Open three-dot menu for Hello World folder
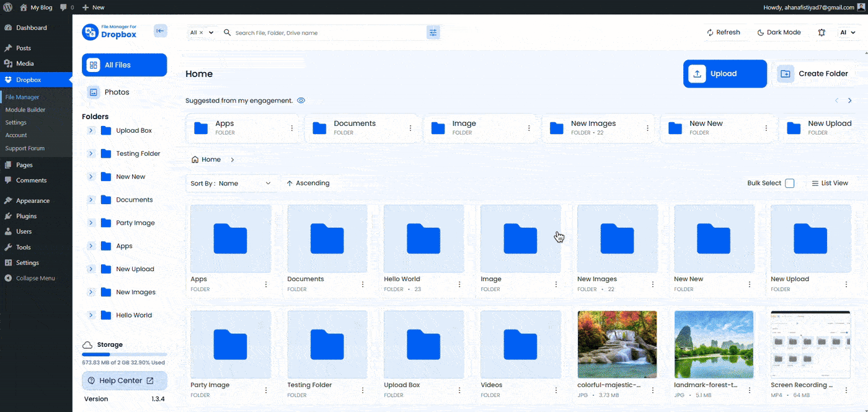Image resolution: width=868 pixels, height=412 pixels. point(459,284)
